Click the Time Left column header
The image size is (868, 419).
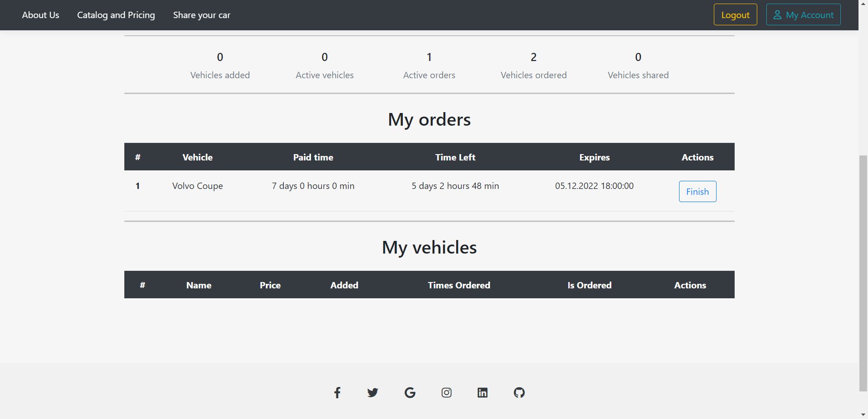455,157
